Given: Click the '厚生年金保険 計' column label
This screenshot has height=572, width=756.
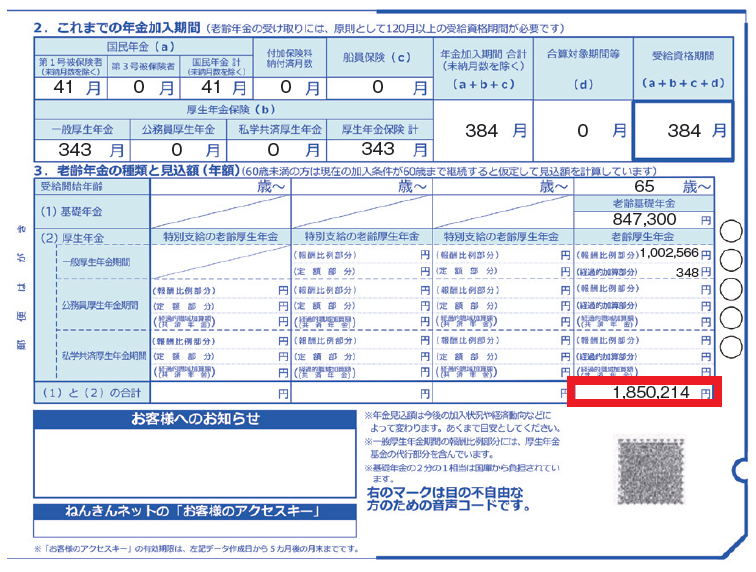Looking at the screenshot, I should pyautogui.click(x=380, y=129).
